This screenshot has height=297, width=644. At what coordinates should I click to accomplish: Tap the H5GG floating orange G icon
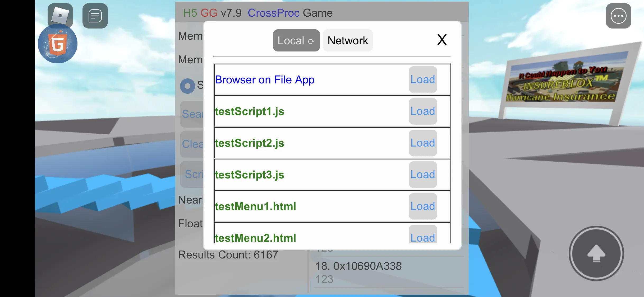click(x=58, y=44)
